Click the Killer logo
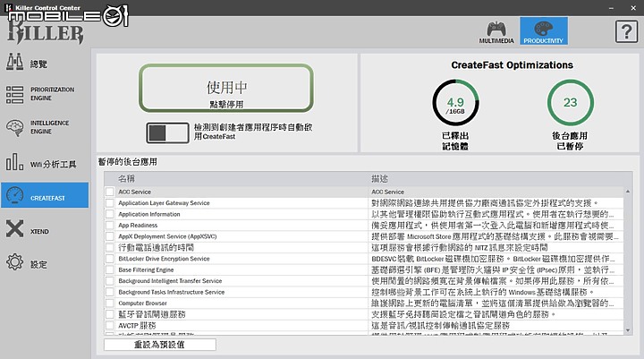The image size is (644, 359). coord(46,30)
